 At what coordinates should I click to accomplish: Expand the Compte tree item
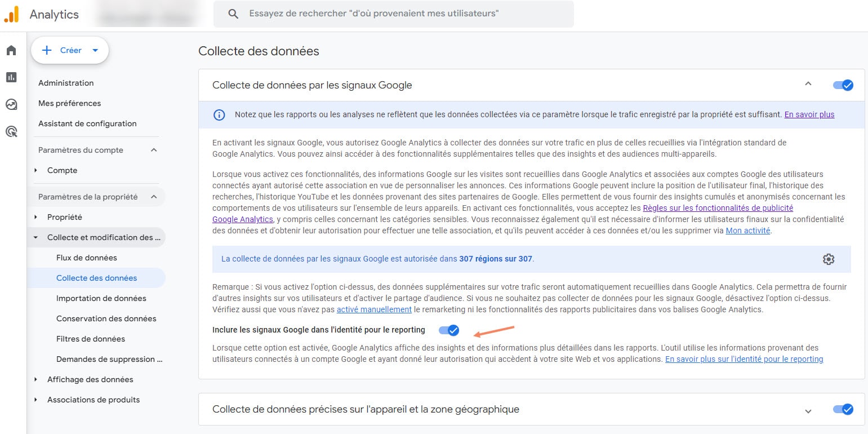click(x=36, y=170)
